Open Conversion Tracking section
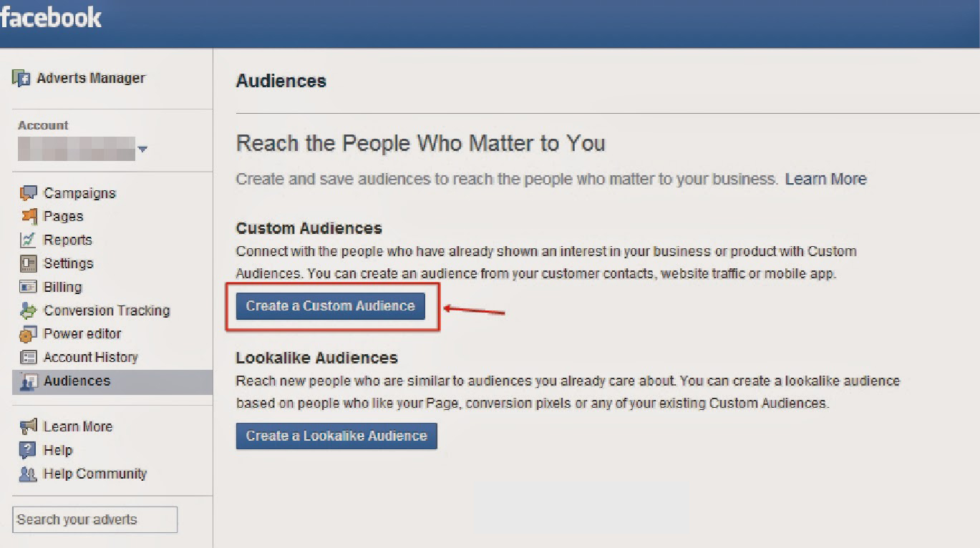980x548 pixels. tap(107, 310)
